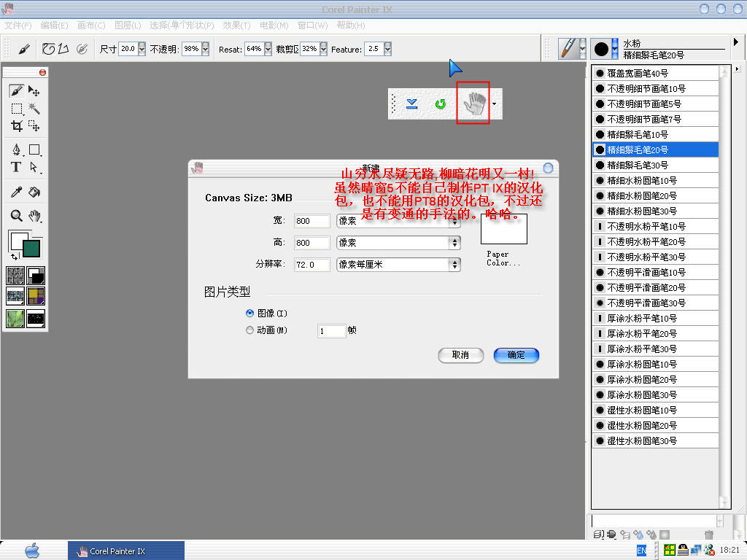Open the 不透明 opacity dropdown arrow
The image size is (747, 560).
[205, 49]
